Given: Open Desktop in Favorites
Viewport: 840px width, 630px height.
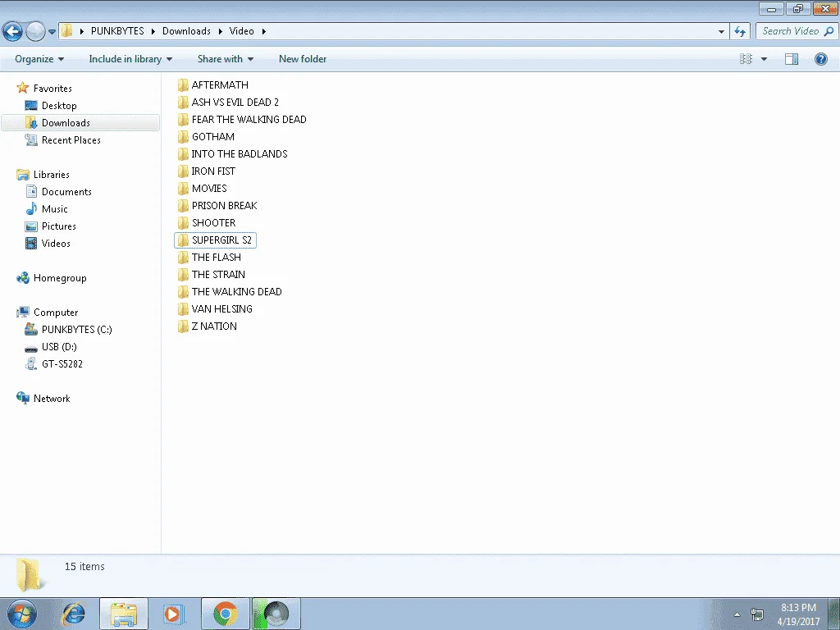Looking at the screenshot, I should [59, 106].
